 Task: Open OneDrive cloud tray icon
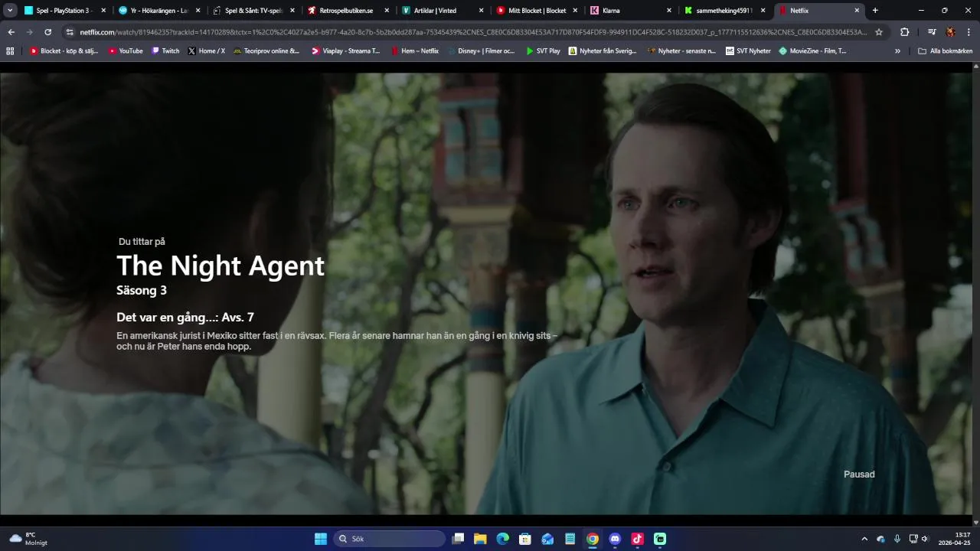coord(880,539)
